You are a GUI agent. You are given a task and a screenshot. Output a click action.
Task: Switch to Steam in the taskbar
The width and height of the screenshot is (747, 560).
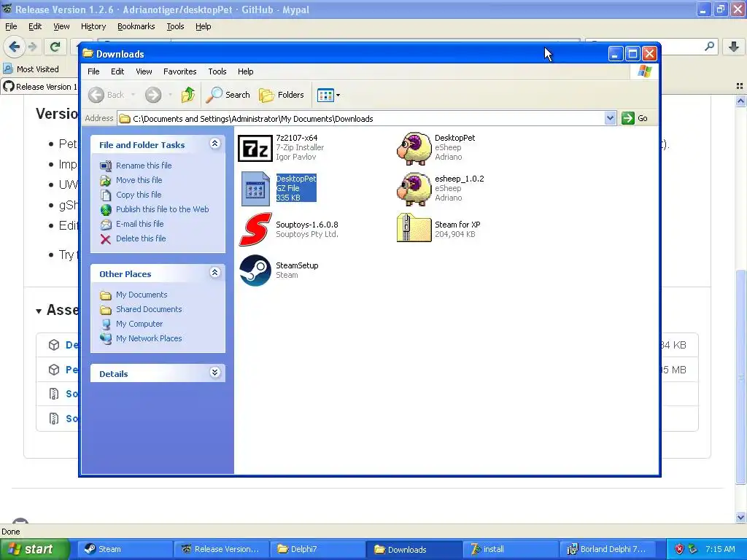click(125, 549)
